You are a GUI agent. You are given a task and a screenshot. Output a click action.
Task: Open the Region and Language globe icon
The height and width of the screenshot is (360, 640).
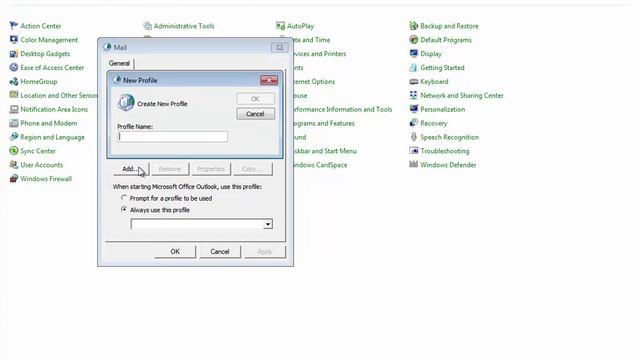point(13,137)
